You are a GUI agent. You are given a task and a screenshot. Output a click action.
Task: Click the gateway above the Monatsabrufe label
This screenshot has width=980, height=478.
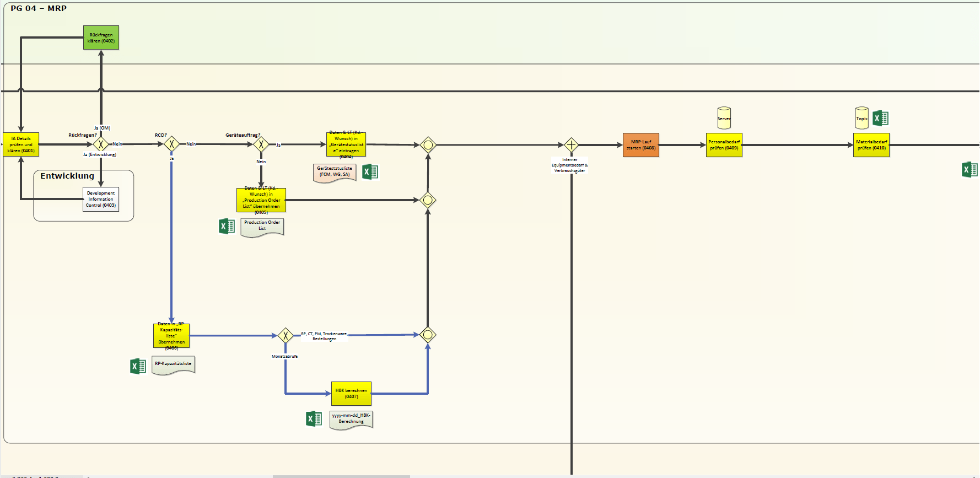pos(285,335)
